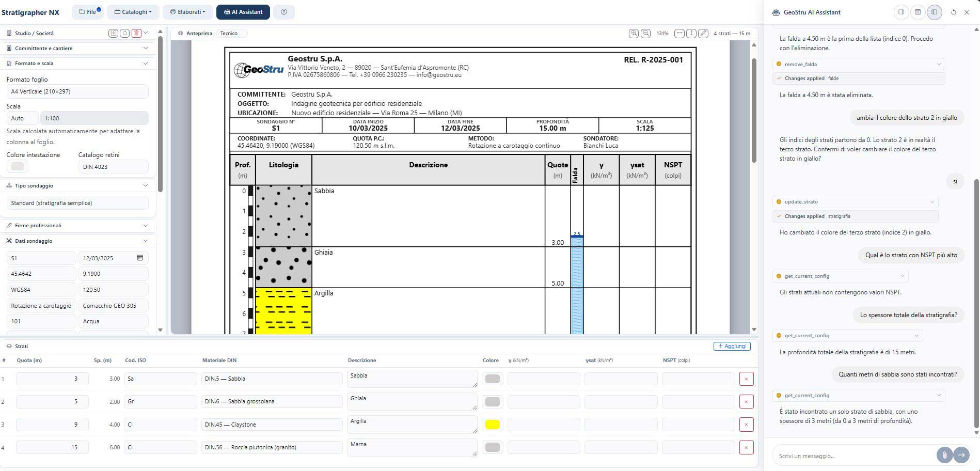This screenshot has height=471, width=980.
Task: Open the Elaborati menu
Action: tap(188, 12)
